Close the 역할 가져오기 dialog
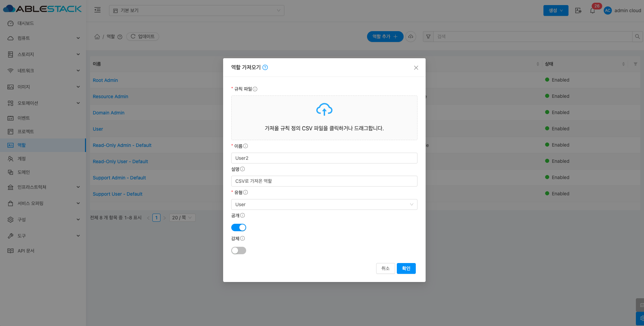 tap(416, 68)
